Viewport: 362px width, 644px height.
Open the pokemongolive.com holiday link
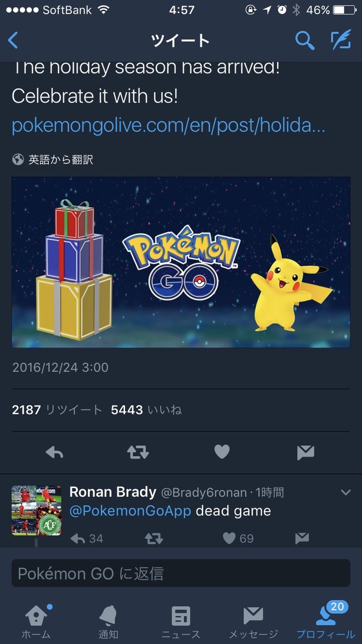[168, 125]
